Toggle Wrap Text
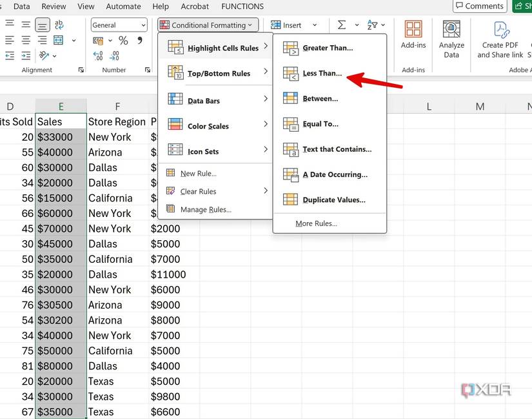This screenshot has height=419, width=532. (58, 25)
